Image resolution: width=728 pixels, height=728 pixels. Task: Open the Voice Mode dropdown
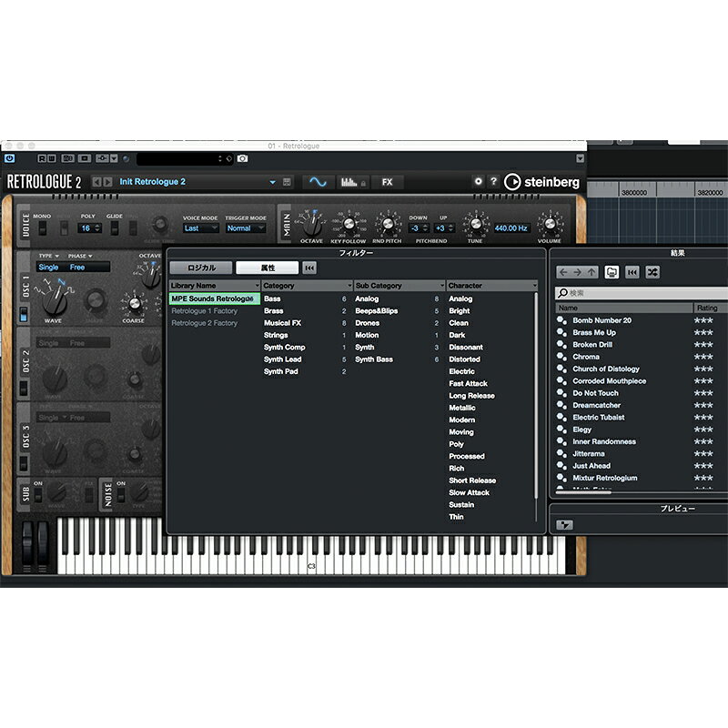200,228
